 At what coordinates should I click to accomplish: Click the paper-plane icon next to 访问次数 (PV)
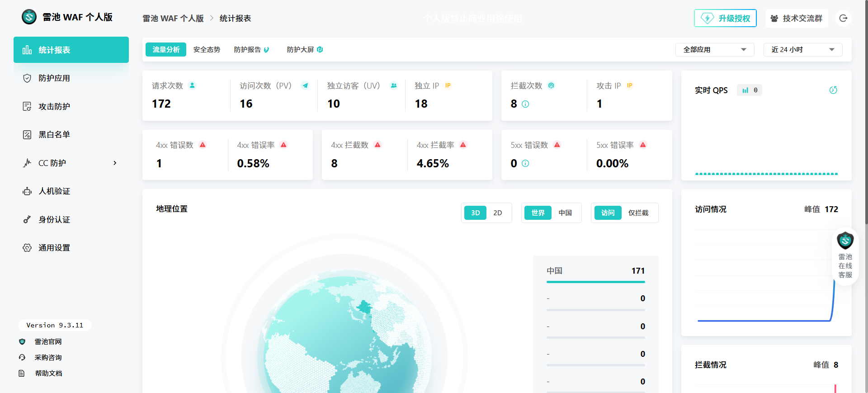(305, 85)
